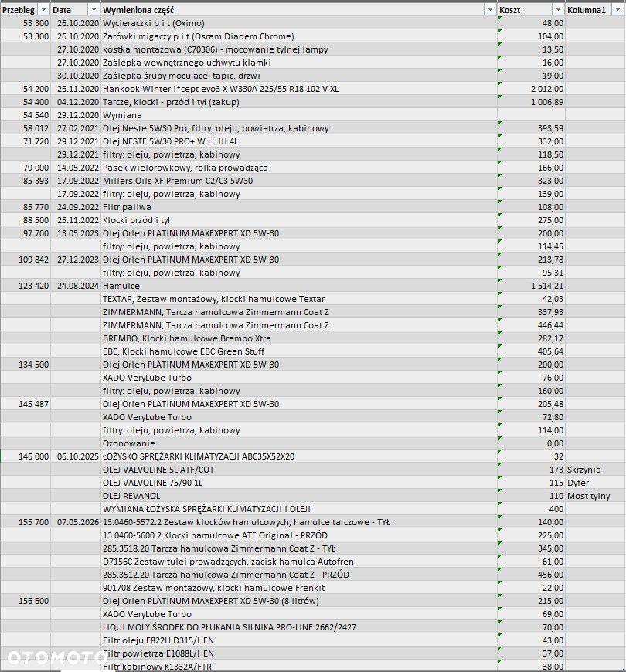Select cell 'EBC, Klocki hamulcowe EBC Green Stuff'
626x672 pixels.
(299, 351)
